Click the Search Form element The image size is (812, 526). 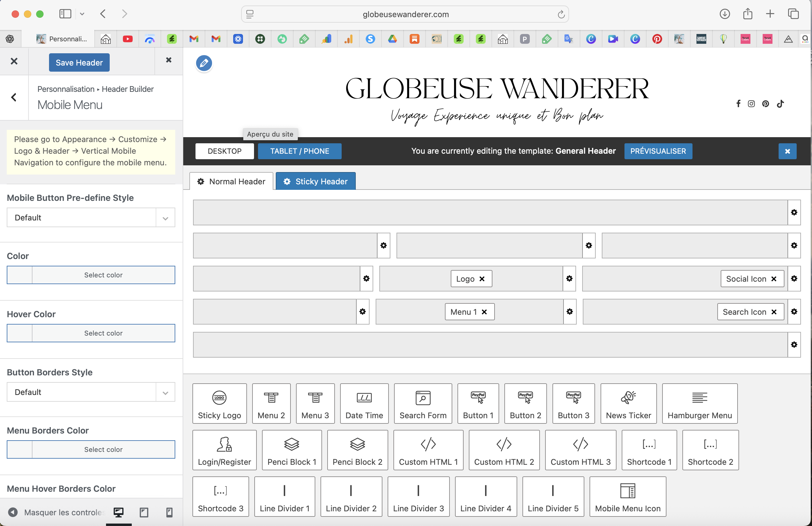pos(423,403)
